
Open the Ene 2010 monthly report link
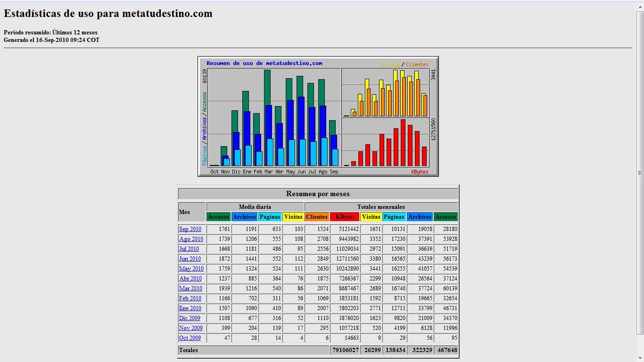coord(190,308)
